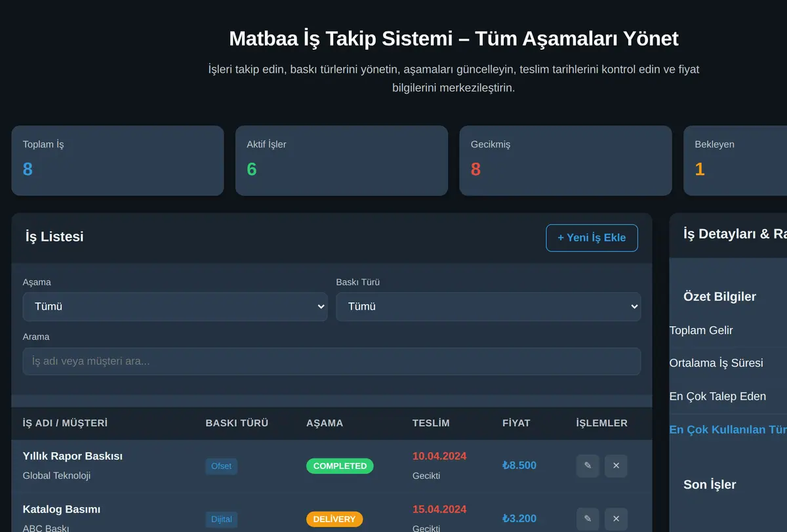Screen dimensions: 787x532
Task: Select the Toplam İş stat card
Action: pos(117,161)
